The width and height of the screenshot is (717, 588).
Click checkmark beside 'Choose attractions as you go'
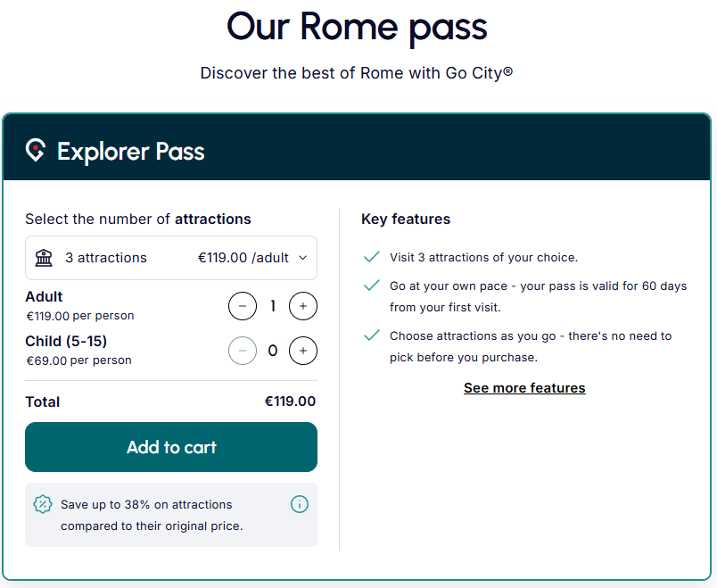[x=372, y=335]
